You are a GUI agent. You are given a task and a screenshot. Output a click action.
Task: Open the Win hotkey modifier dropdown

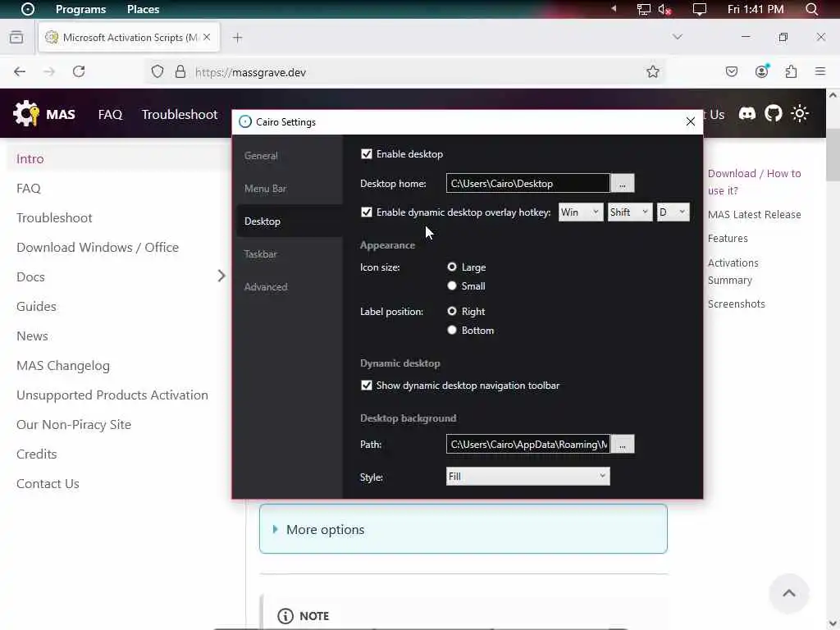click(581, 212)
